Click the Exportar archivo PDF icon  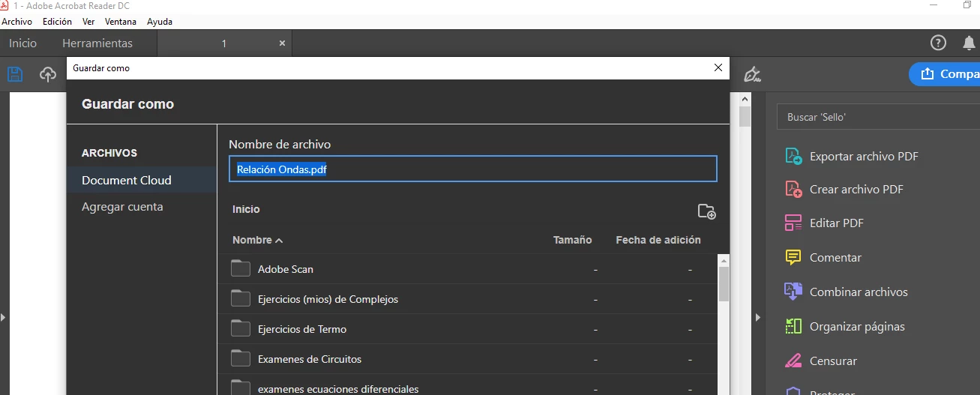[793, 156]
